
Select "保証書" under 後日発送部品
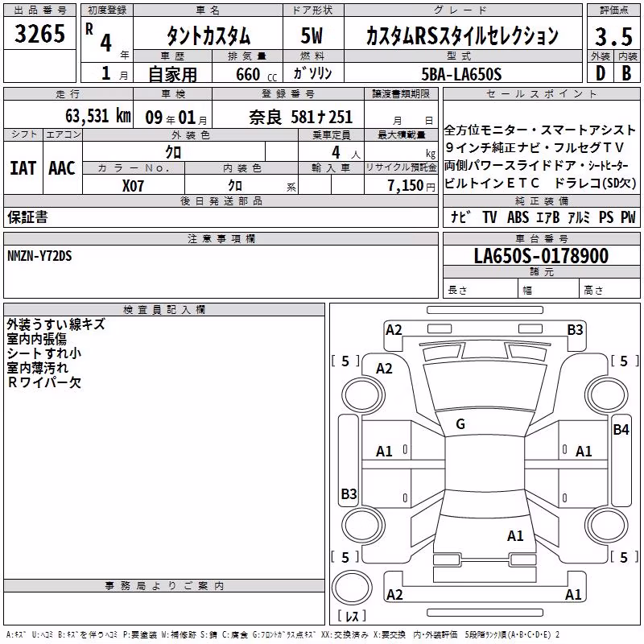[x=27, y=217]
